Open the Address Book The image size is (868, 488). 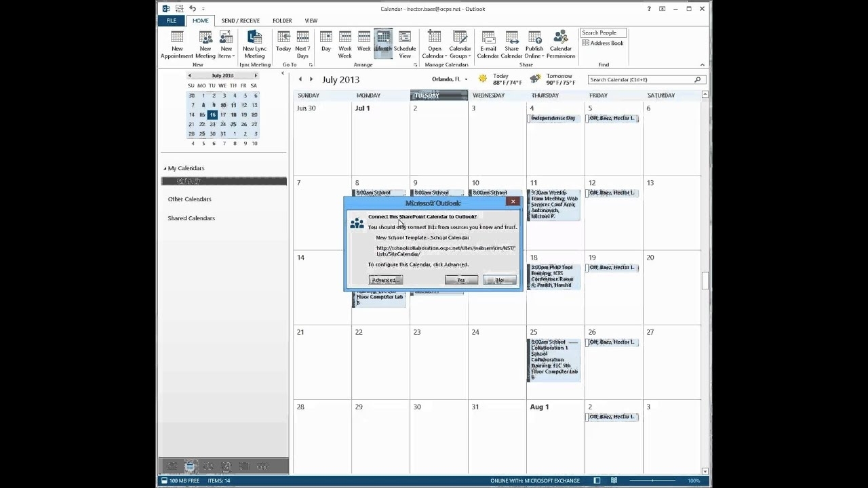(x=602, y=43)
